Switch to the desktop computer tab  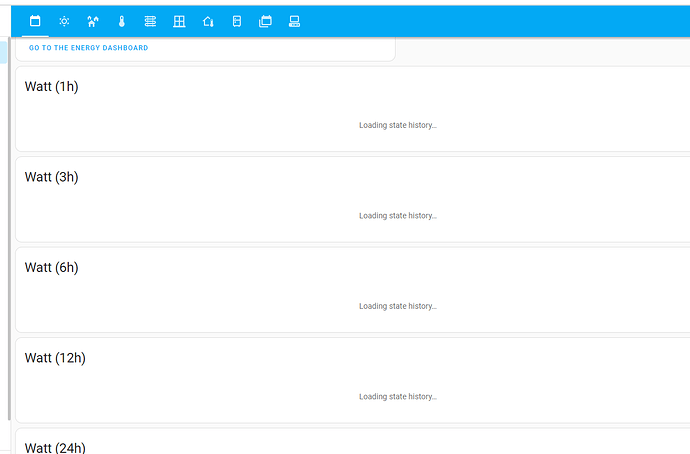click(x=294, y=21)
